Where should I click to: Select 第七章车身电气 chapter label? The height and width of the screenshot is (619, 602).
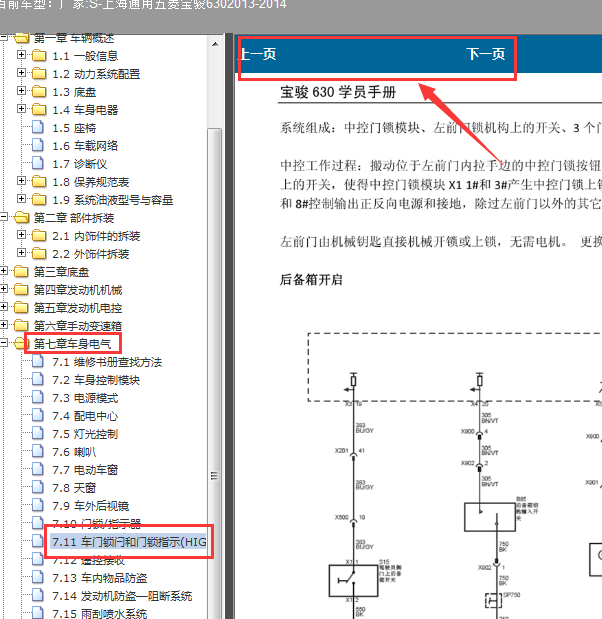click(x=72, y=344)
